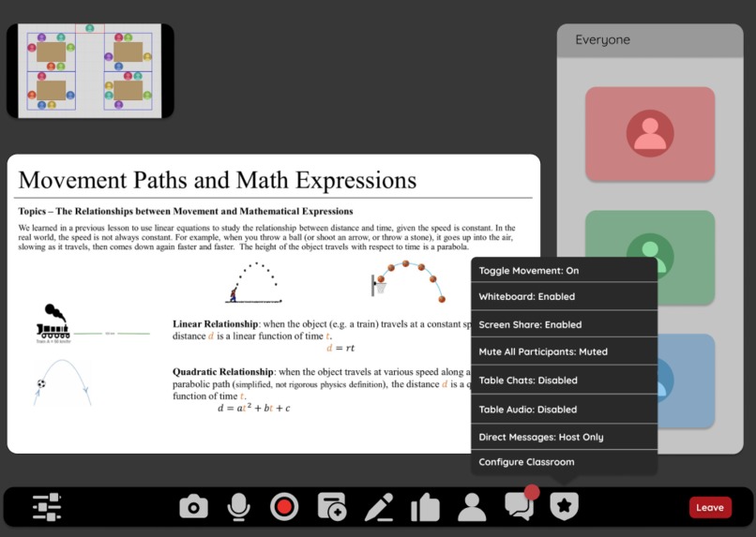Viewport: 756px width, 537px height.
Task: Click the Leave button
Action: pos(710,508)
